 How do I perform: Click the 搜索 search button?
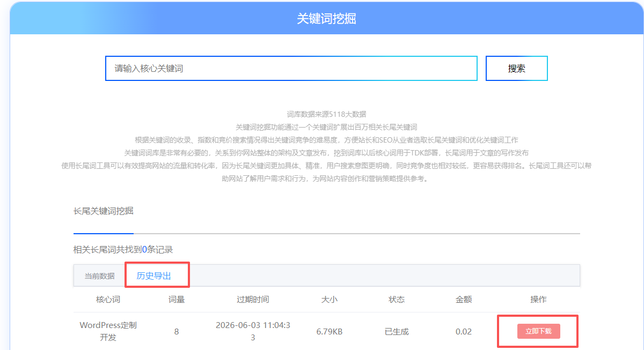[516, 68]
